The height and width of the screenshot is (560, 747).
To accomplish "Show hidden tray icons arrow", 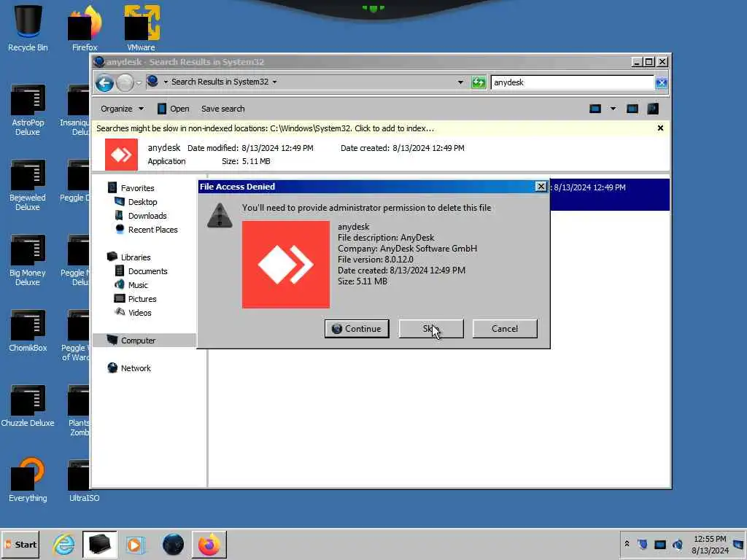I will 627,544.
